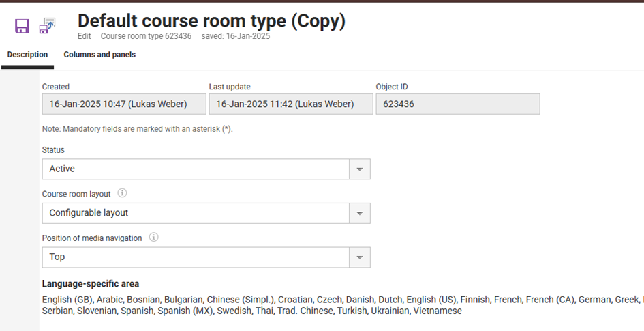Switch to the Description tab
This screenshot has height=331, width=644.
point(27,55)
